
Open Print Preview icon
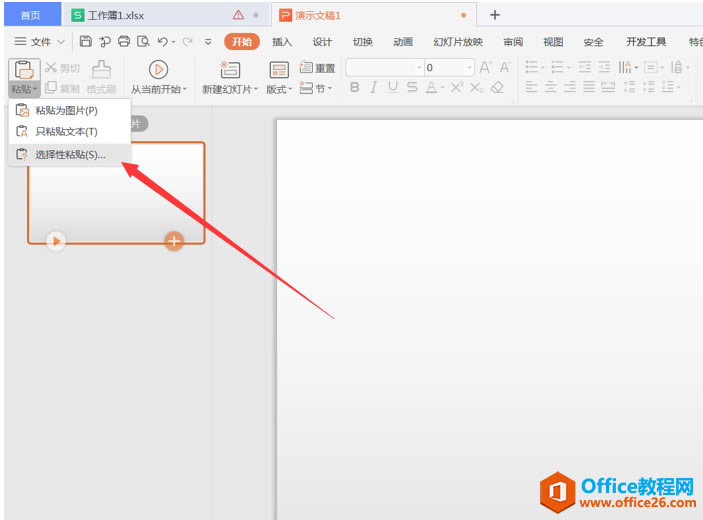[x=143, y=42]
